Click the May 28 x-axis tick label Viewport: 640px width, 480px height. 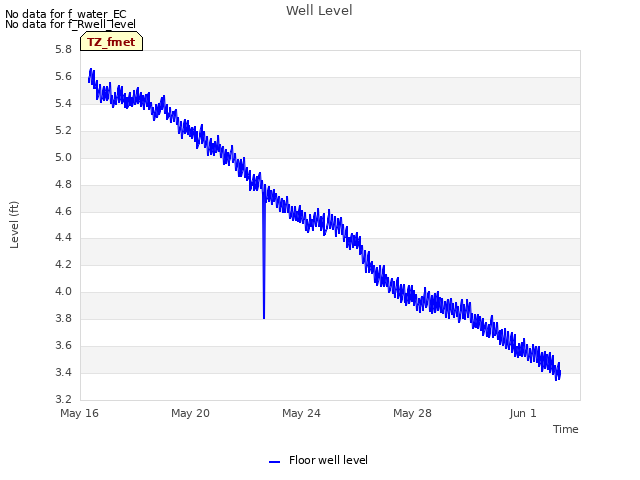coord(412,413)
